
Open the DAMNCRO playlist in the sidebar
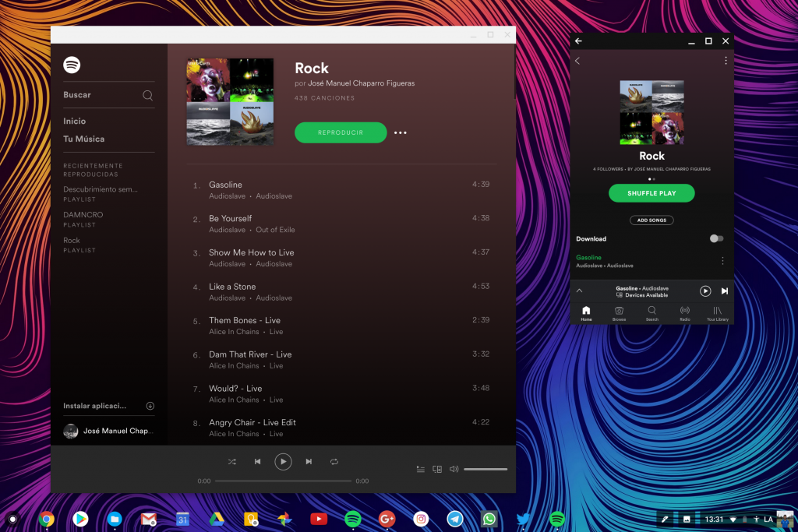click(x=83, y=219)
